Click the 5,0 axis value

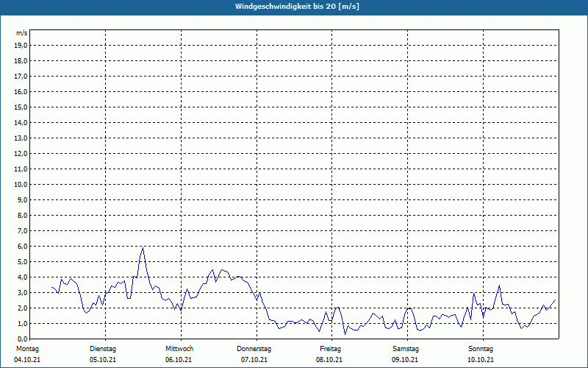pyautogui.click(x=22, y=262)
